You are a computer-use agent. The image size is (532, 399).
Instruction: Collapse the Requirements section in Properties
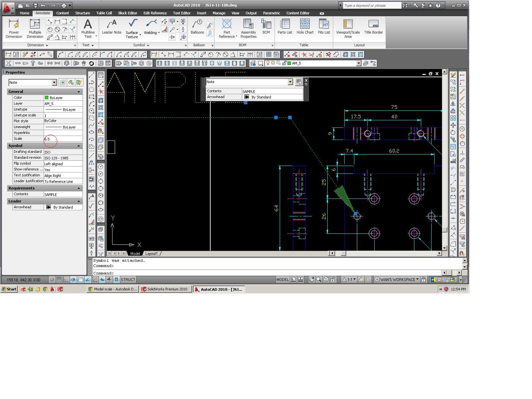[x=78, y=188]
